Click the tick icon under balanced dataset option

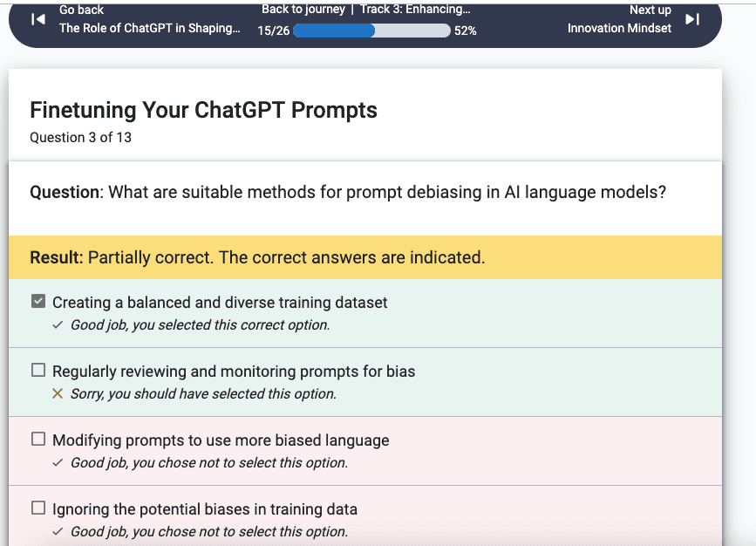click(58, 325)
